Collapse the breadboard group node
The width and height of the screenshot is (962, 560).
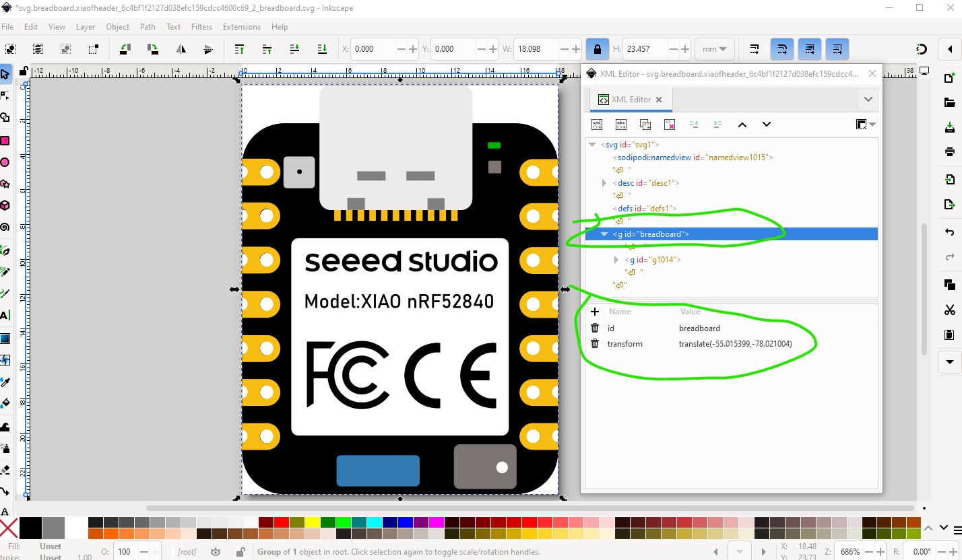click(x=604, y=234)
